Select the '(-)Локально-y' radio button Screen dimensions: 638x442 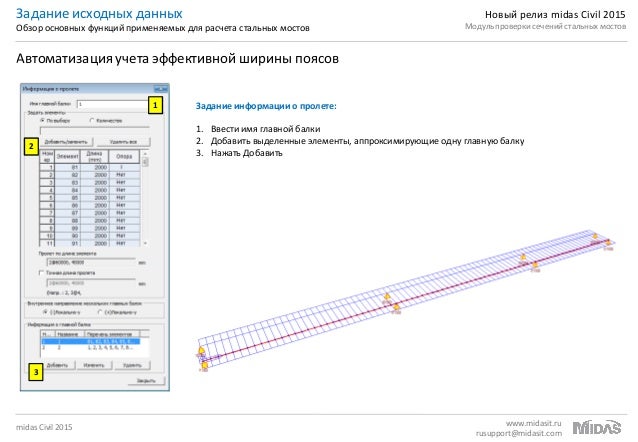click(46, 312)
